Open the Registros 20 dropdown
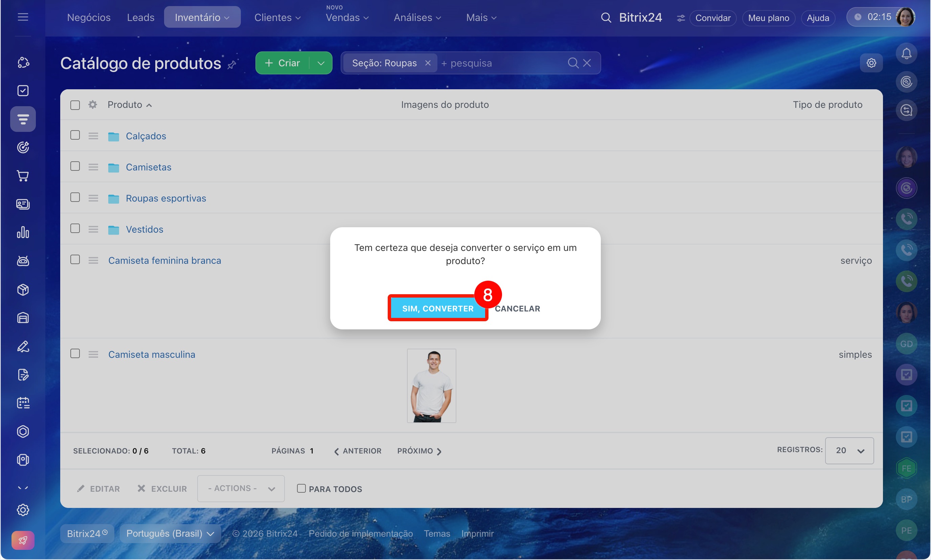The width and height of the screenshot is (931, 560). pyautogui.click(x=849, y=450)
